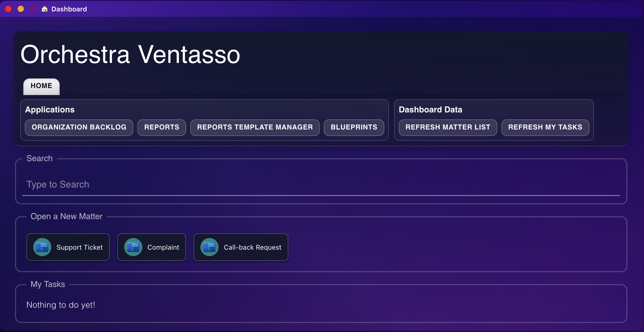
Task: Switch to the HOME tab
Action: coord(41,86)
